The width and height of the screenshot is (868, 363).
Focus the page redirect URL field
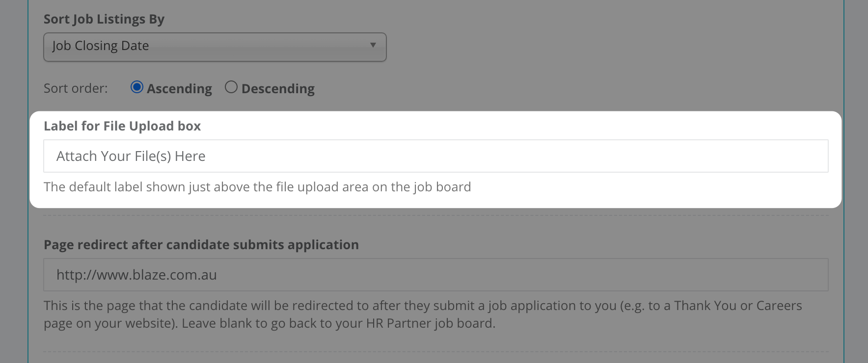436,275
